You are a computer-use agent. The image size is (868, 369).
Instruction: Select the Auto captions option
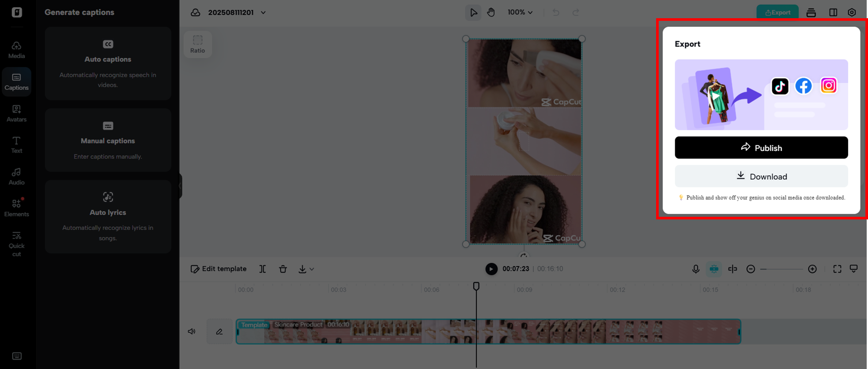click(x=108, y=63)
